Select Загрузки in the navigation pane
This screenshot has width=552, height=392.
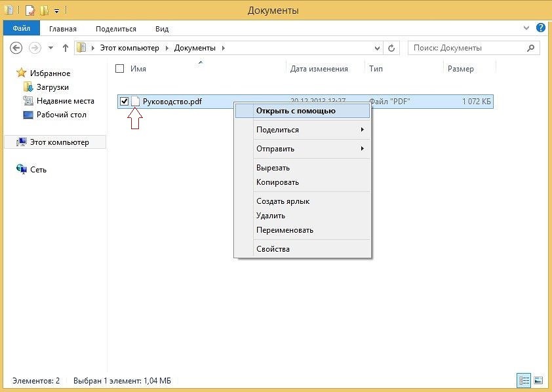(52, 87)
